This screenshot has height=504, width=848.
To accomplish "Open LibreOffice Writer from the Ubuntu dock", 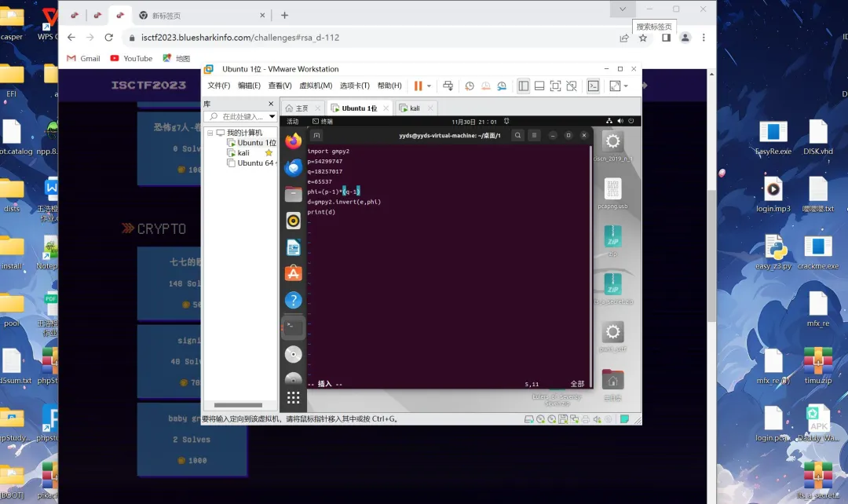I will 293,247.
